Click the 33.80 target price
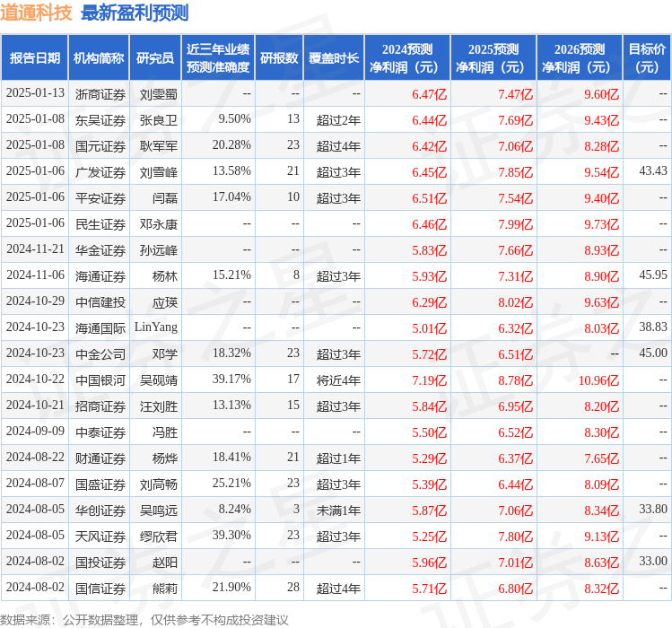672x628 pixels. (x=653, y=509)
